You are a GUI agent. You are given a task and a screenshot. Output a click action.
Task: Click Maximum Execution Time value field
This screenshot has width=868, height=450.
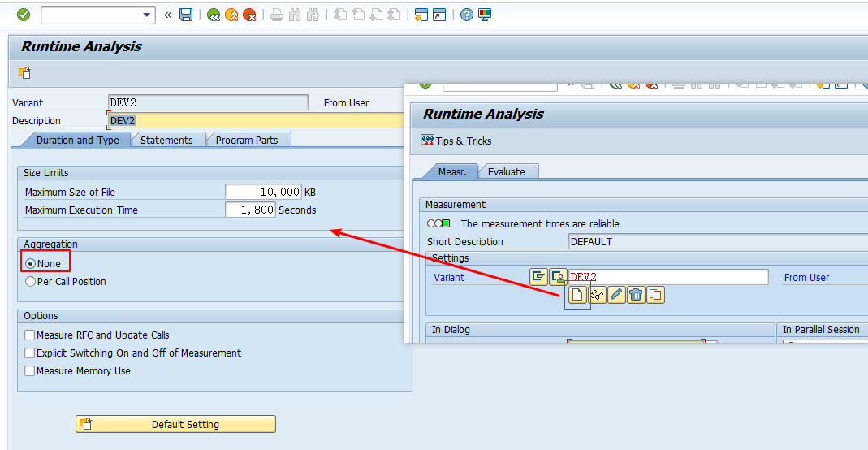pyautogui.click(x=250, y=210)
